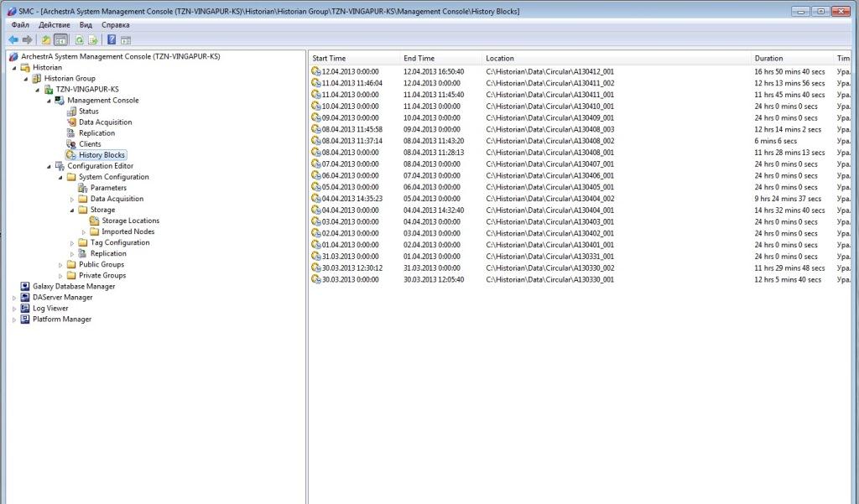Open Help via the question mark icon
This screenshot has height=504, width=859.
(112, 39)
